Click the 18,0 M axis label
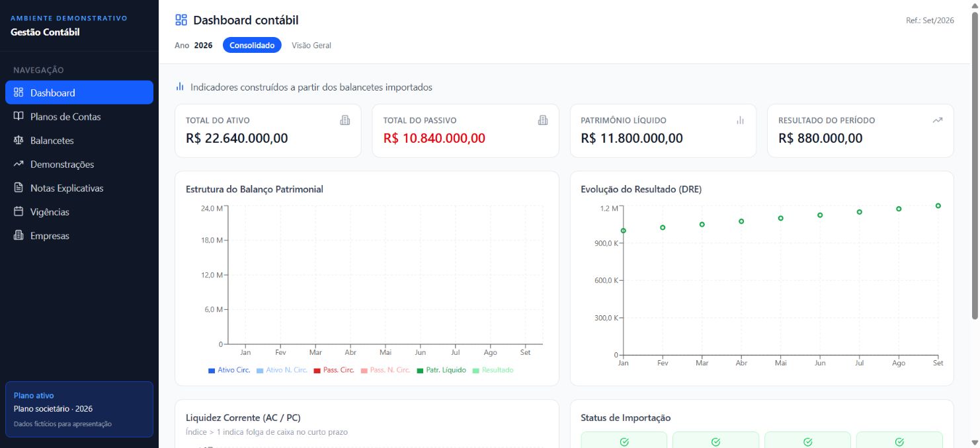The height and width of the screenshot is (448, 980). point(212,240)
